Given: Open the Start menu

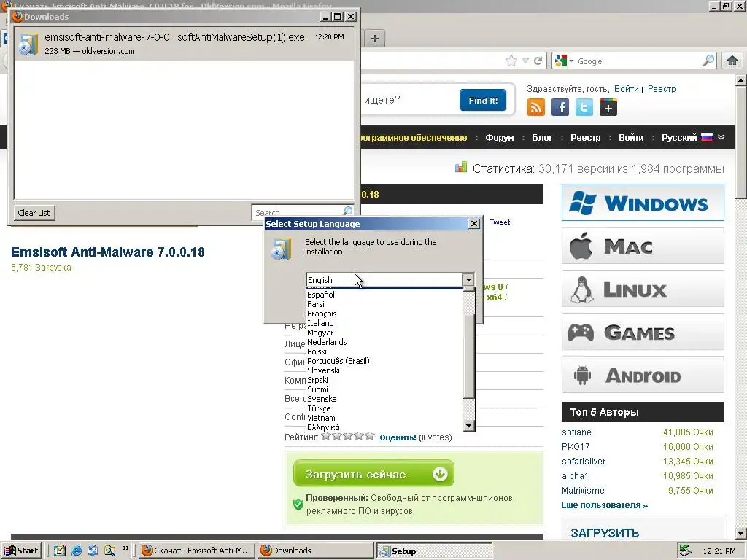Looking at the screenshot, I should click(21, 551).
